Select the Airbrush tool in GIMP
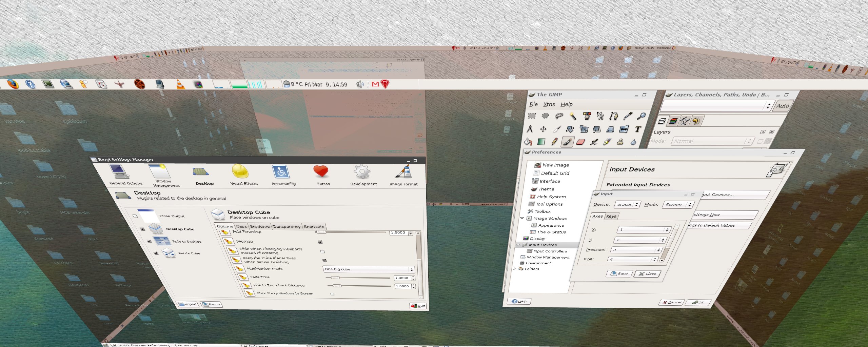The image size is (868, 347). tap(594, 142)
